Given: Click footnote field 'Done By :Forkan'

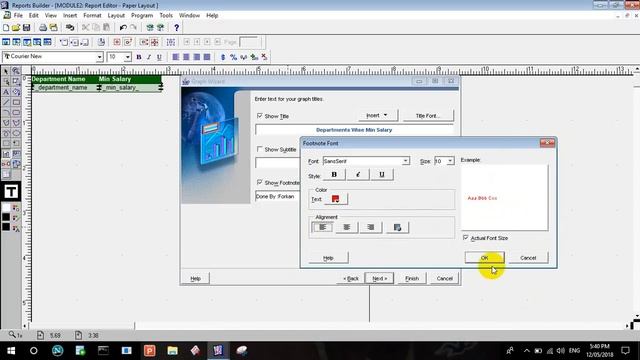Looking at the screenshot, I should [278, 196].
